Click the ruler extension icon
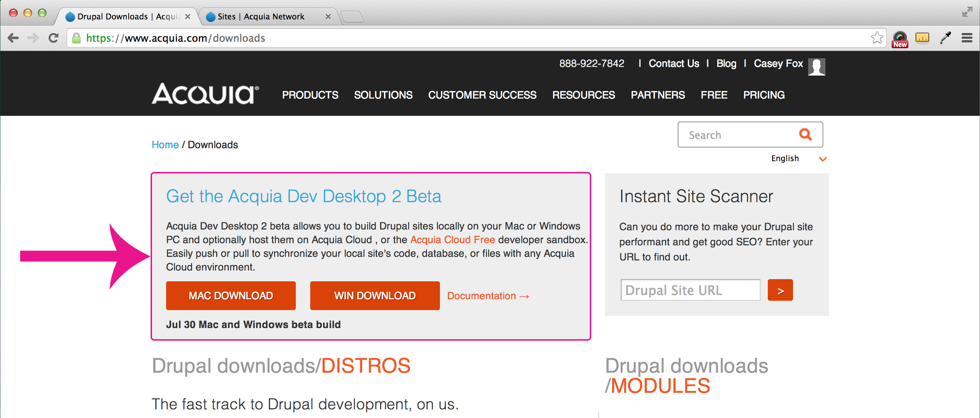 tap(922, 38)
